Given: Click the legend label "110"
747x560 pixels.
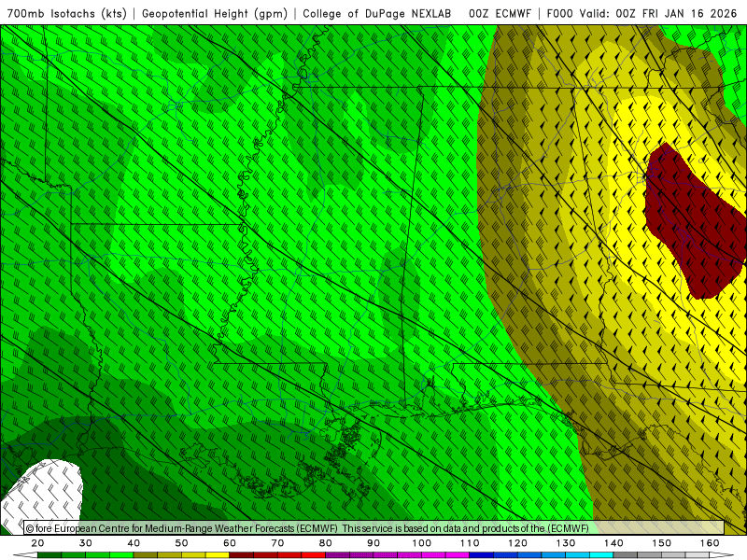Looking at the screenshot, I should pyautogui.click(x=470, y=543).
